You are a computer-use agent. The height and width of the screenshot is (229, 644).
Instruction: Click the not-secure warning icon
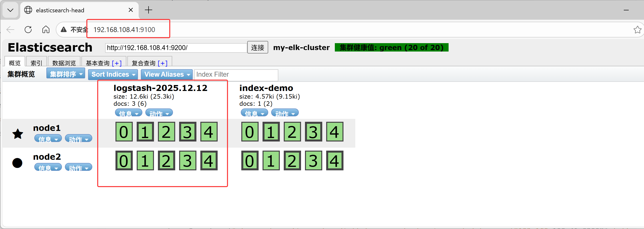tap(64, 30)
